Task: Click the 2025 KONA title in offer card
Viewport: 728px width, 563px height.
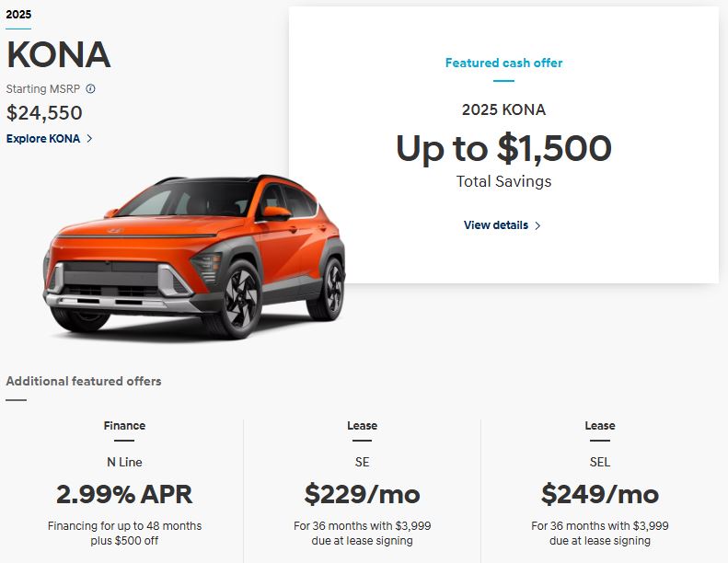Action: 503,109
